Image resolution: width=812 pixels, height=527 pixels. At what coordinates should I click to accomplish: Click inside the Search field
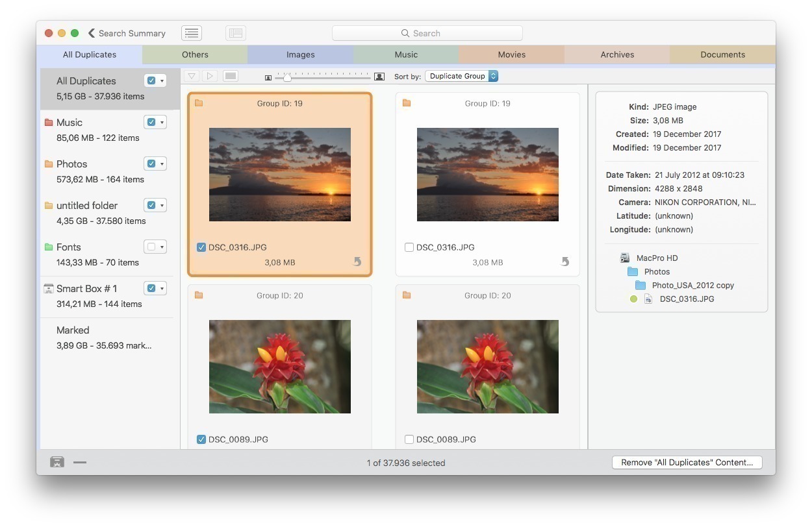(x=427, y=32)
